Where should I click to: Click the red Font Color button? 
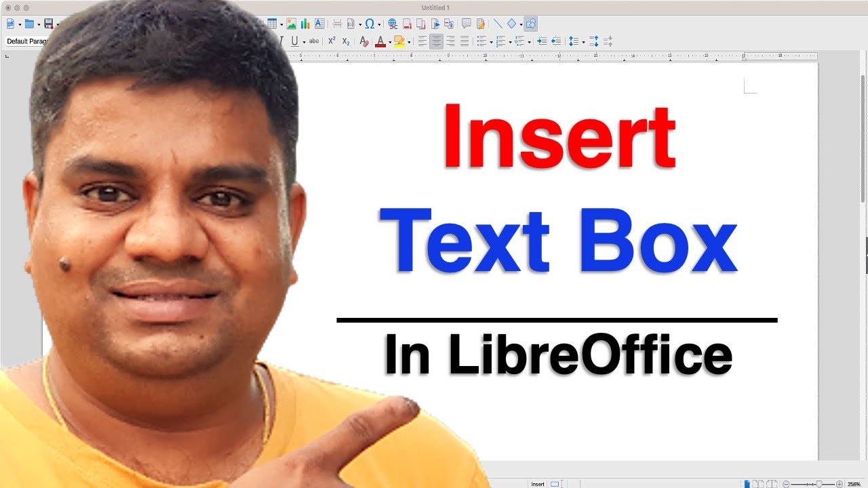[x=380, y=41]
